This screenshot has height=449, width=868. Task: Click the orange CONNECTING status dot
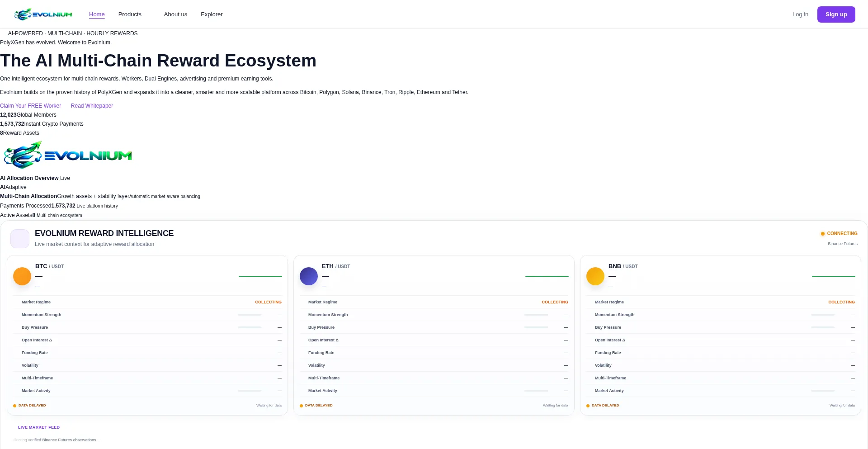coord(823,234)
